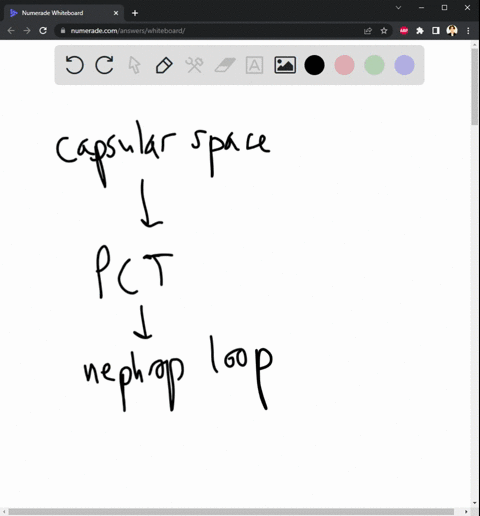Screen dimensions: 480x516
Task: Insert an image with picture icon
Action: (285, 65)
